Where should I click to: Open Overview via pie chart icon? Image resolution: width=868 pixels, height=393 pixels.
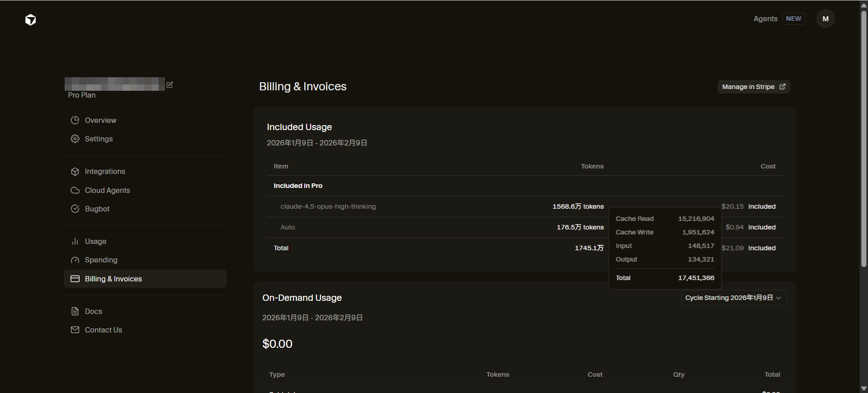tap(75, 120)
